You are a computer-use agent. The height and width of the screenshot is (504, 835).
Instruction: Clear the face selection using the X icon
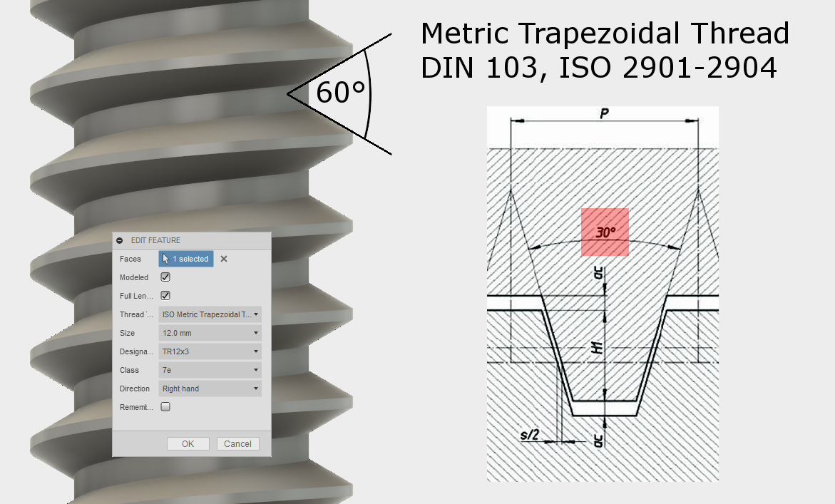(223, 259)
